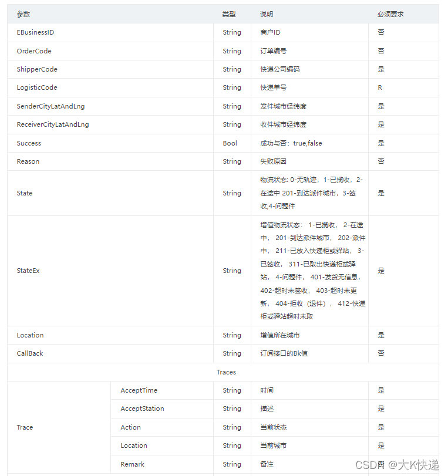The height and width of the screenshot is (476, 448).
Task: Select the 订阅接口的Bk值 description
Action: (284, 353)
